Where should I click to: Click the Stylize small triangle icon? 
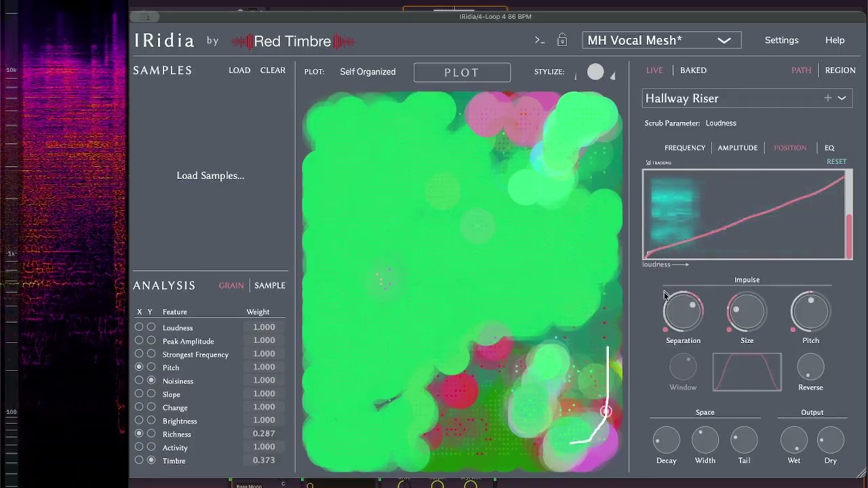tap(576, 76)
